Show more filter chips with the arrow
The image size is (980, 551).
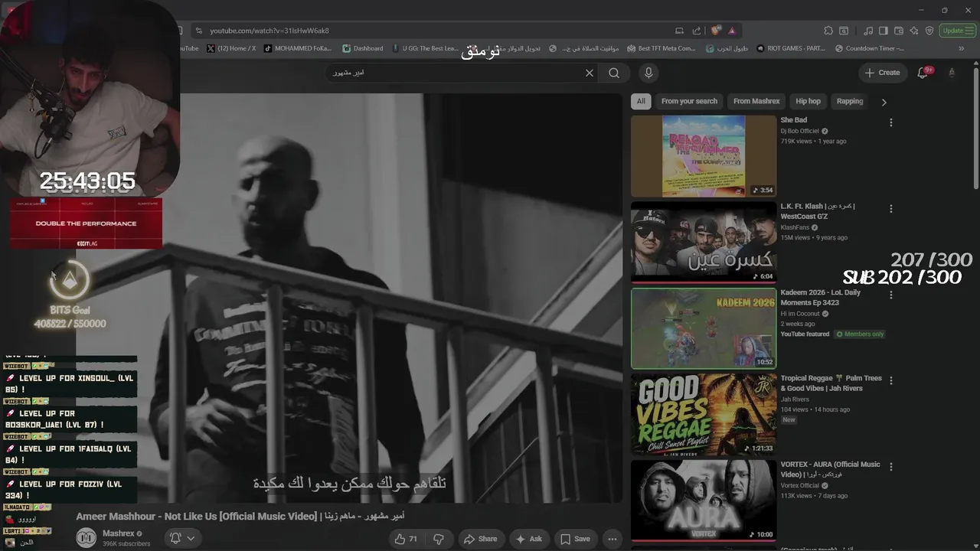click(884, 102)
